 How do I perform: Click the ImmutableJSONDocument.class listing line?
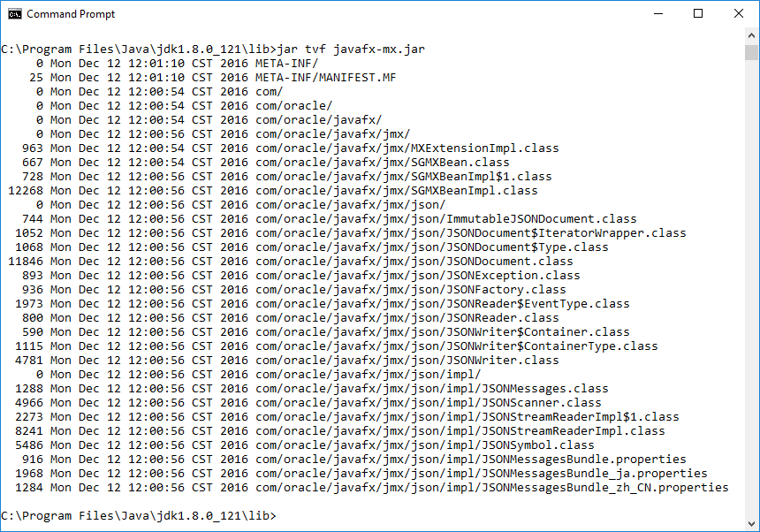pyautogui.click(x=445, y=219)
